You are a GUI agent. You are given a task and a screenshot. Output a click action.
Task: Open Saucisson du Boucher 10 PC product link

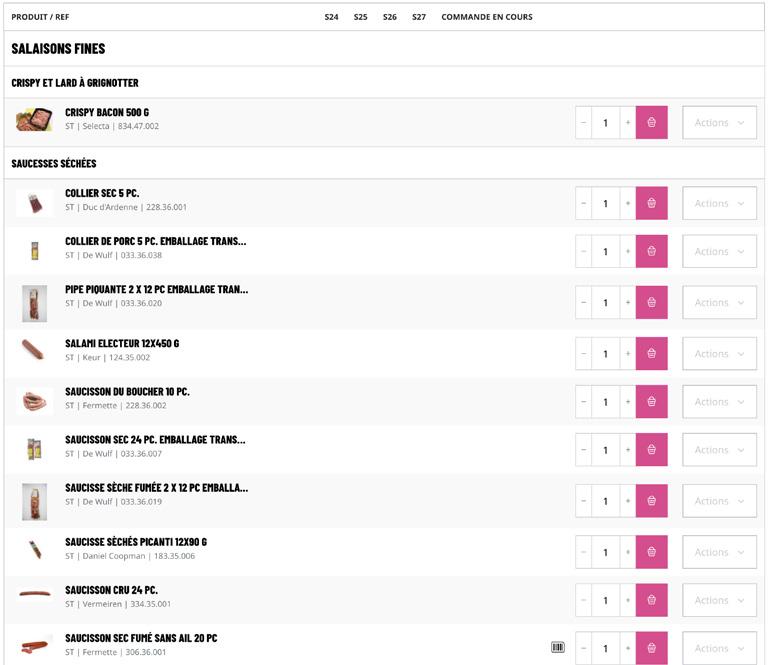127,392
